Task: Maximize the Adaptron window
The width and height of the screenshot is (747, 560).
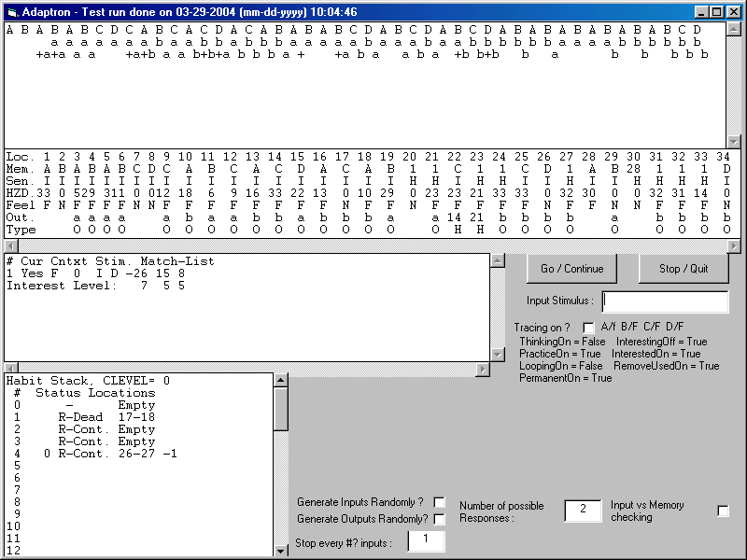Action: pos(716,12)
